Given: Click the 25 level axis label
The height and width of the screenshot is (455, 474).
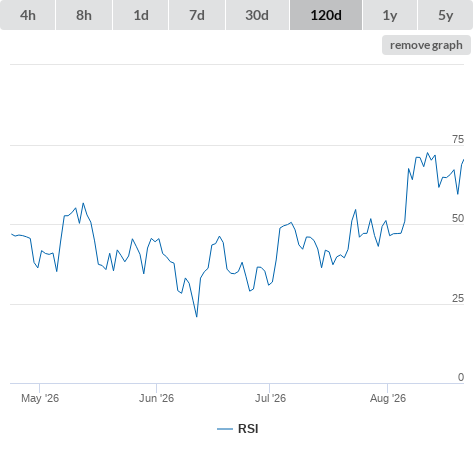Looking at the screenshot, I should point(458,298).
